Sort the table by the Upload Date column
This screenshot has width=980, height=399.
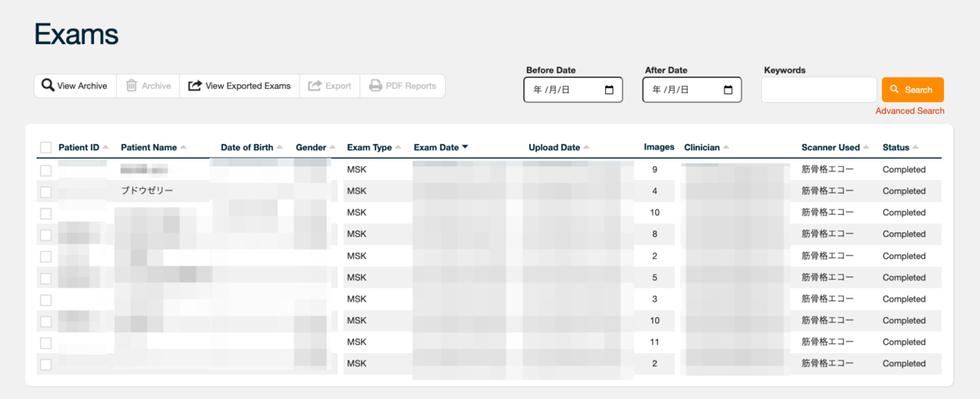pyautogui.click(x=555, y=147)
